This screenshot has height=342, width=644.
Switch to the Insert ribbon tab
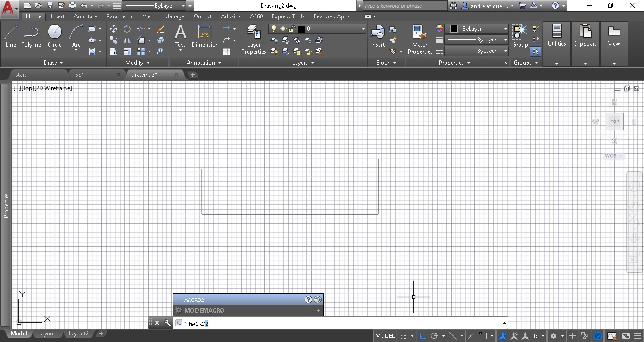point(58,16)
